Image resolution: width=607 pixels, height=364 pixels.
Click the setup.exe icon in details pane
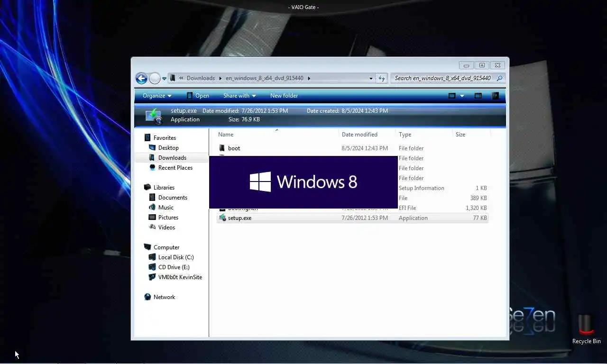point(154,116)
